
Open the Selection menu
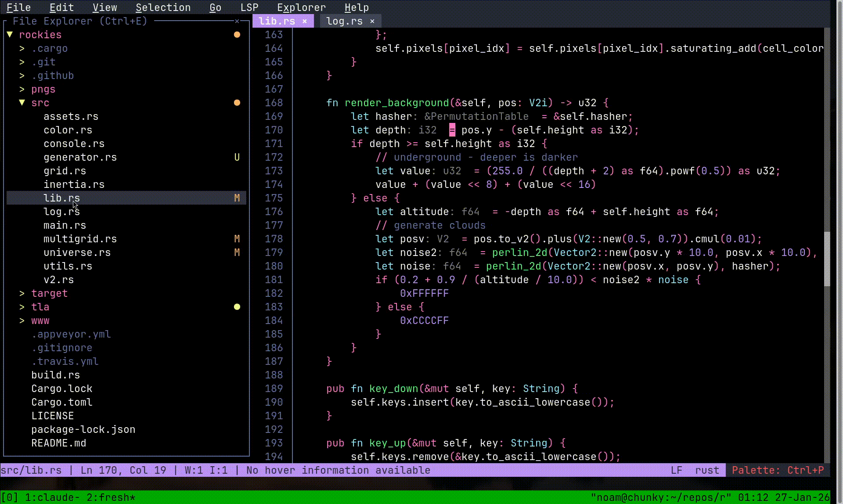click(163, 7)
